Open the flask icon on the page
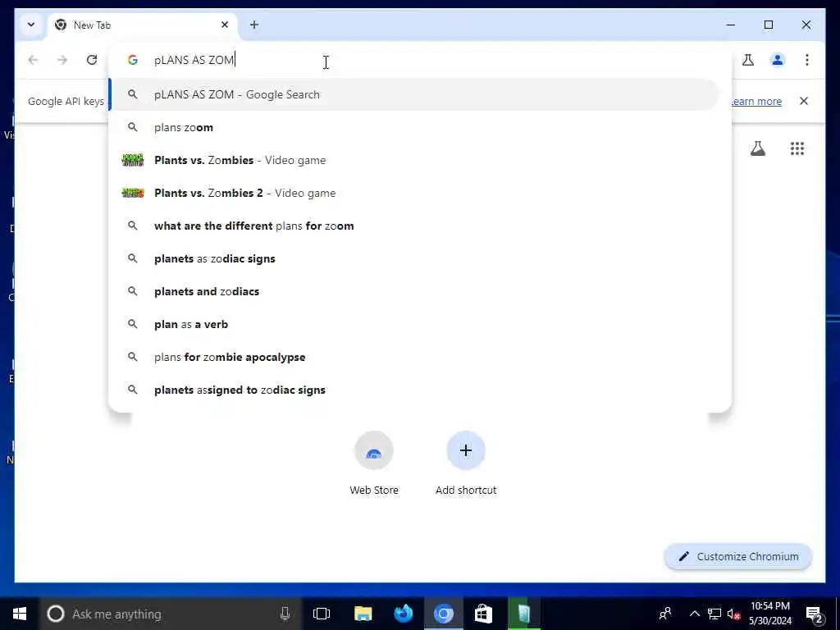Viewport: 840px width, 630px height. pyautogui.click(x=757, y=148)
